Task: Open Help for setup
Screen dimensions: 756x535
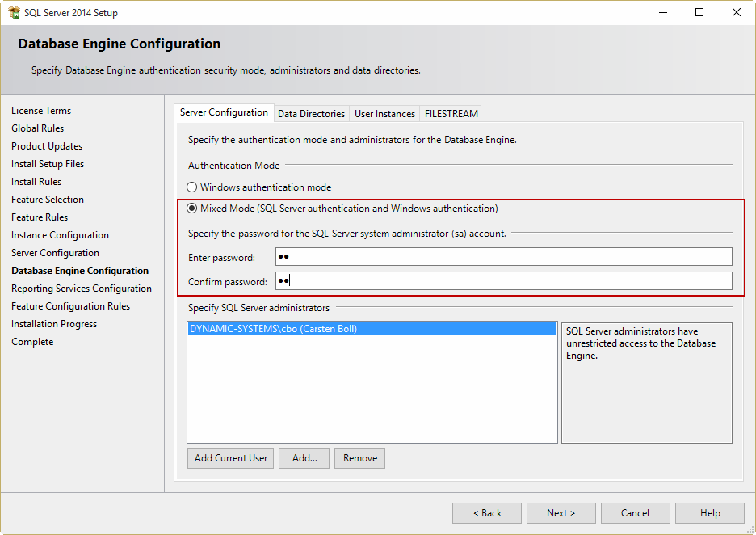Action: pos(709,513)
